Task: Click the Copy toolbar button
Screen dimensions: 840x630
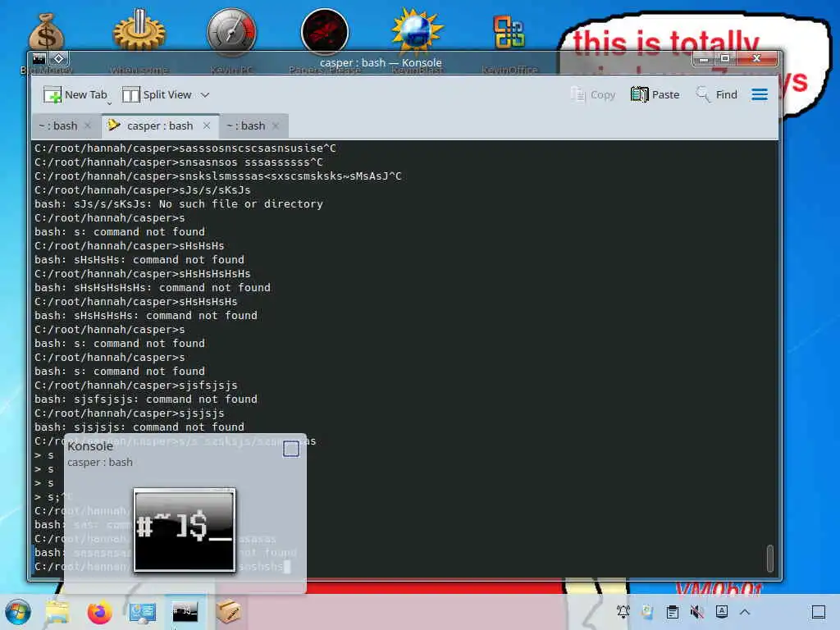Action: (x=593, y=95)
